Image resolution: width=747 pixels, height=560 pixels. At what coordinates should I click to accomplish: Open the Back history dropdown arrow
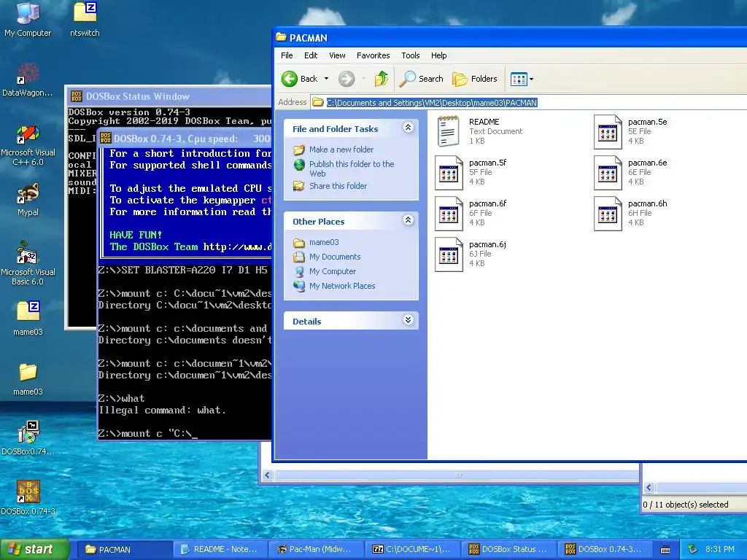pyautogui.click(x=326, y=79)
